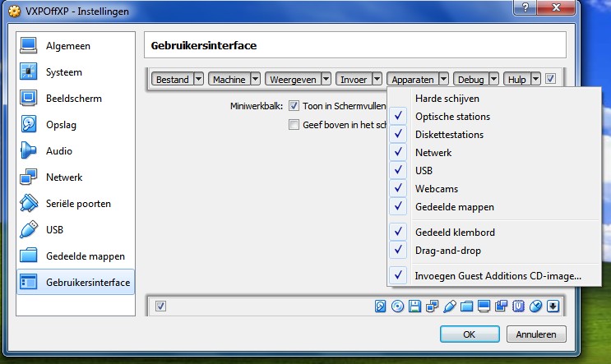Click the Bestand menu button
The width and height of the screenshot is (611, 364).
[x=173, y=79]
